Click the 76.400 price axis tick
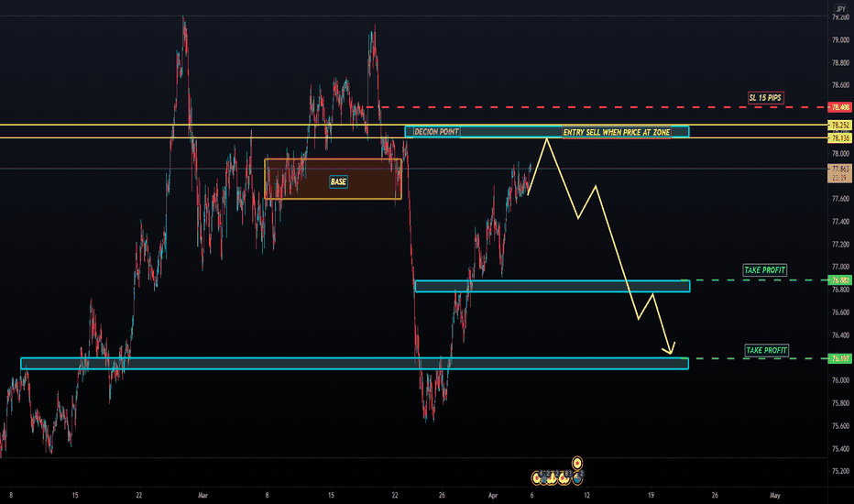 840,335
